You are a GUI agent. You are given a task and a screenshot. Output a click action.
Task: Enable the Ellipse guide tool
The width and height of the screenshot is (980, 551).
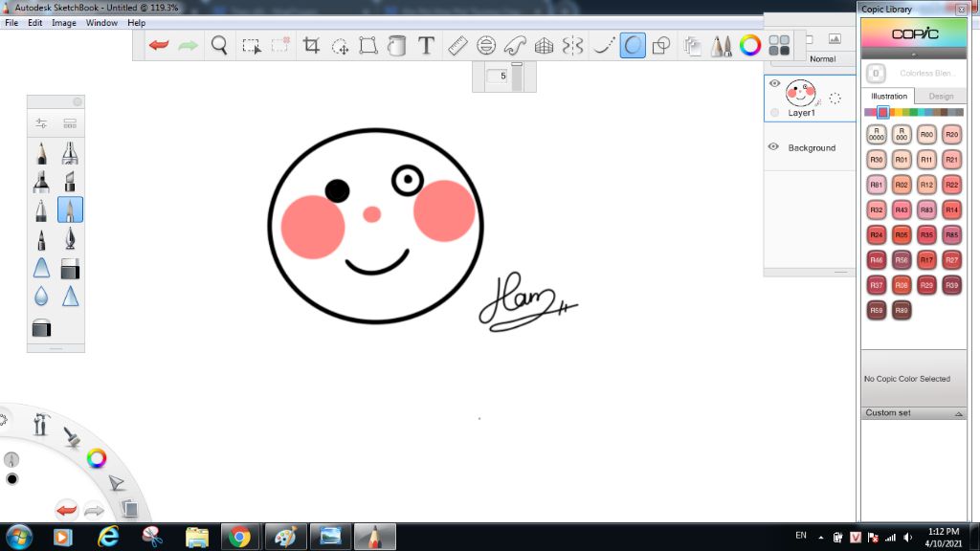point(485,45)
